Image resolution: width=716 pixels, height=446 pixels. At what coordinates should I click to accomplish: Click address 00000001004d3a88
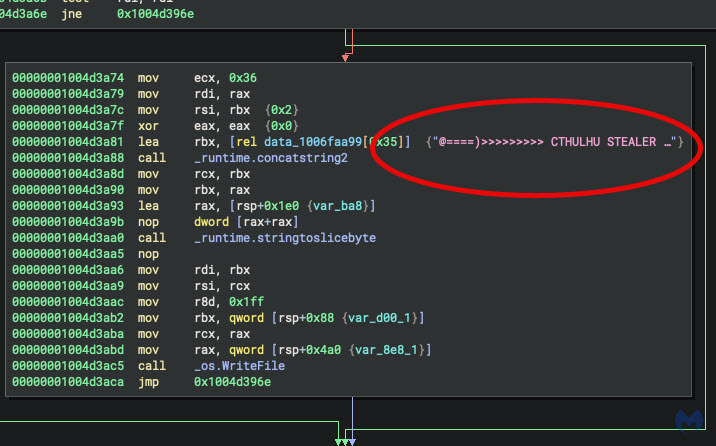click(x=68, y=158)
